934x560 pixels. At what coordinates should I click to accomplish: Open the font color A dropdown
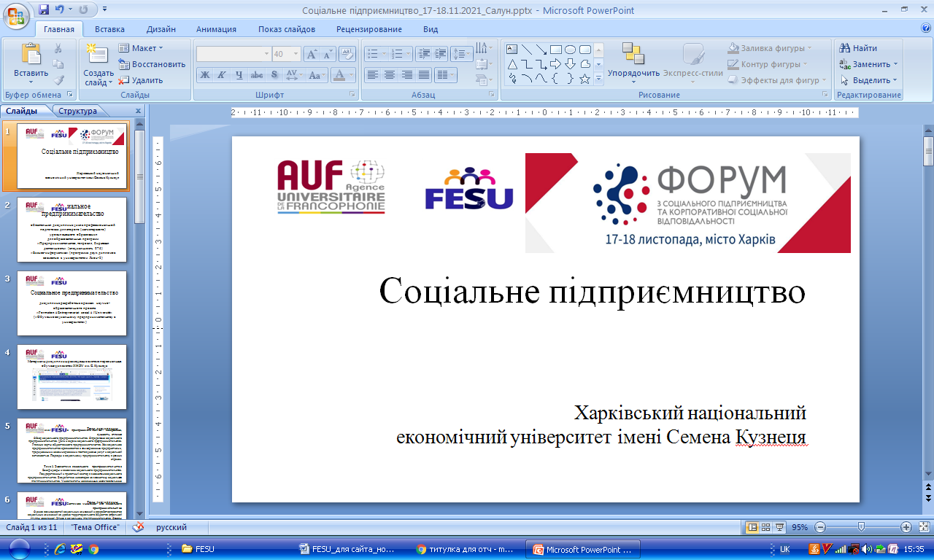click(342, 75)
